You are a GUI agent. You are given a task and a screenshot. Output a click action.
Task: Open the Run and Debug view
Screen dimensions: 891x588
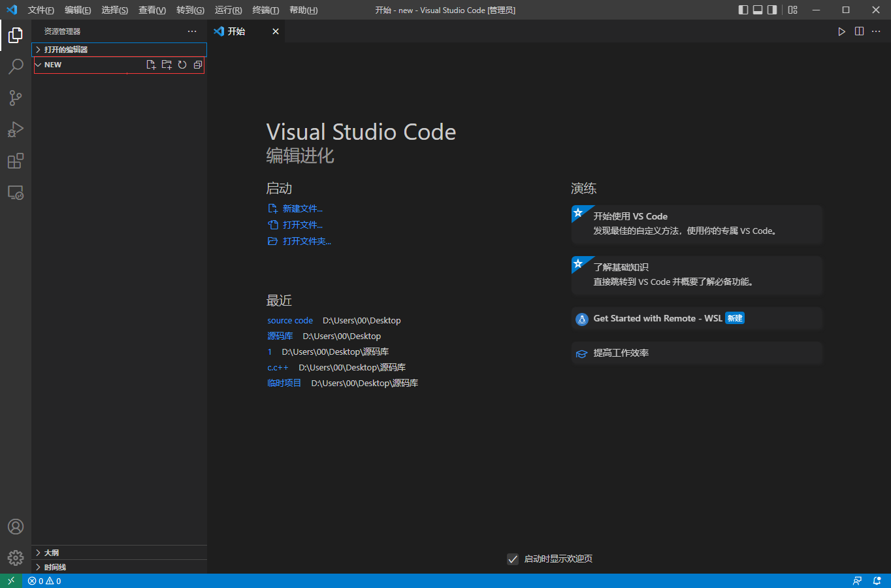click(16, 129)
